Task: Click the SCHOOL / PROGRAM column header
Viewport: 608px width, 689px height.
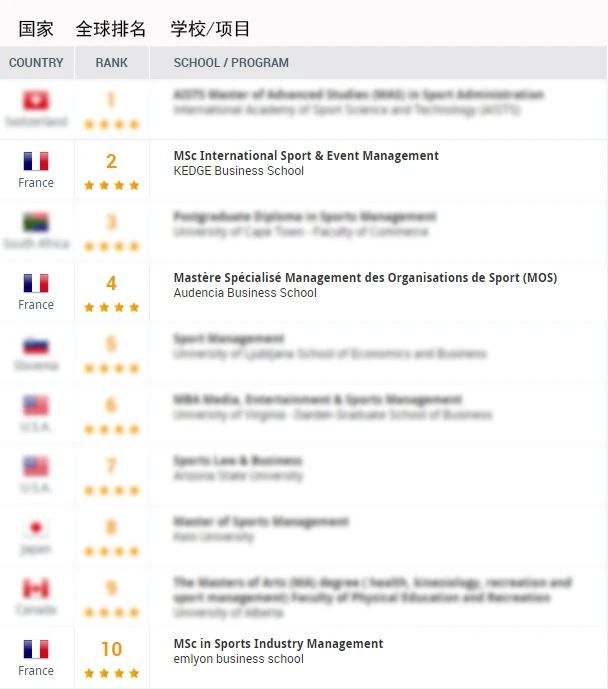Action: (231, 63)
